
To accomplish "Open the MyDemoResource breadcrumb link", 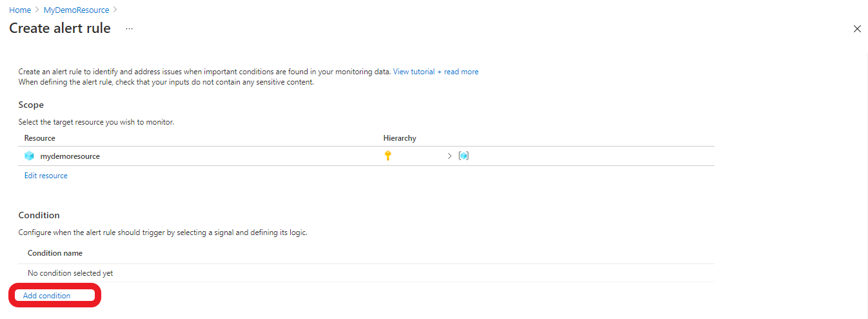I will (x=76, y=10).
